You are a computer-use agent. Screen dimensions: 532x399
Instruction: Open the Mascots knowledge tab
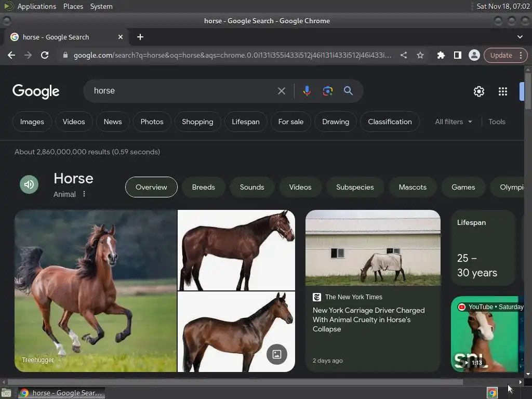pos(413,187)
